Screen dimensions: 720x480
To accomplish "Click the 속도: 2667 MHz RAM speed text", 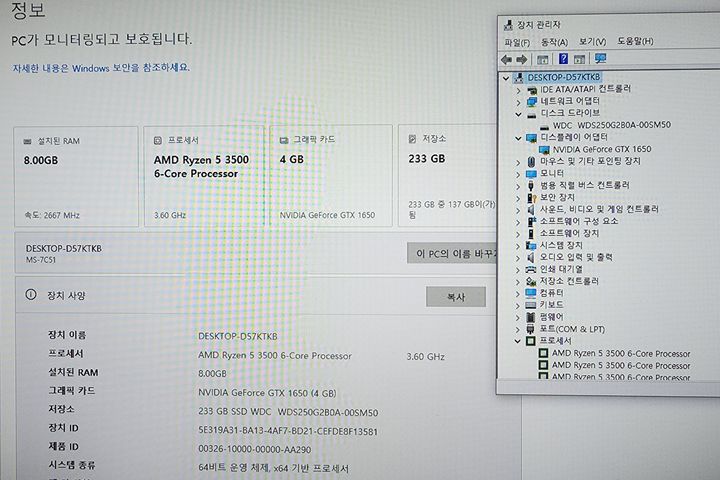I will 52,215.
